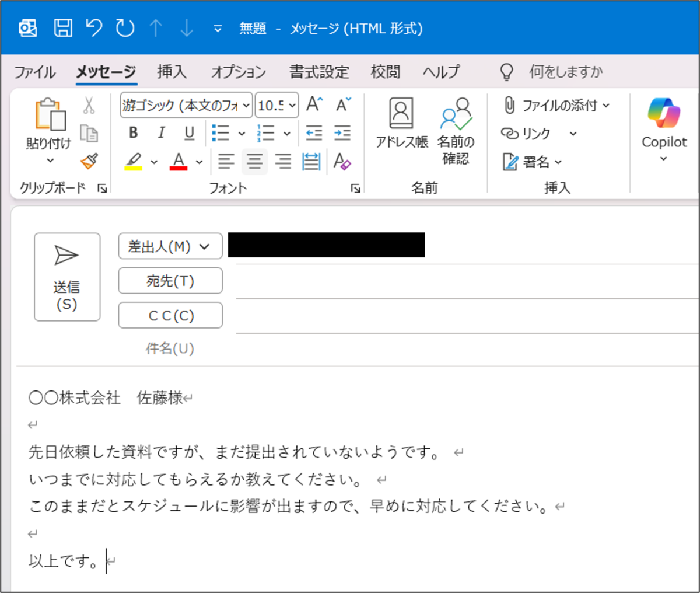Open the ファイル tab
The width and height of the screenshot is (700, 593).
pyautogui.click(x=35, y=72)
